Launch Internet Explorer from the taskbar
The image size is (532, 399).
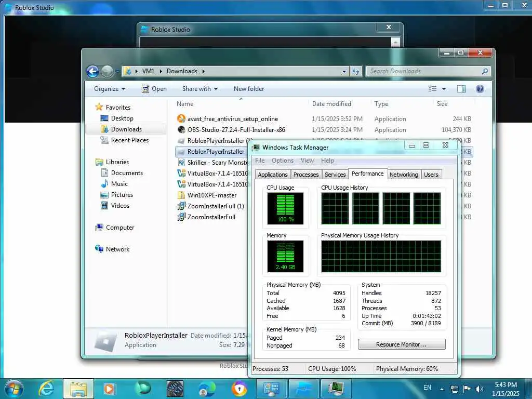coord(46,389)
